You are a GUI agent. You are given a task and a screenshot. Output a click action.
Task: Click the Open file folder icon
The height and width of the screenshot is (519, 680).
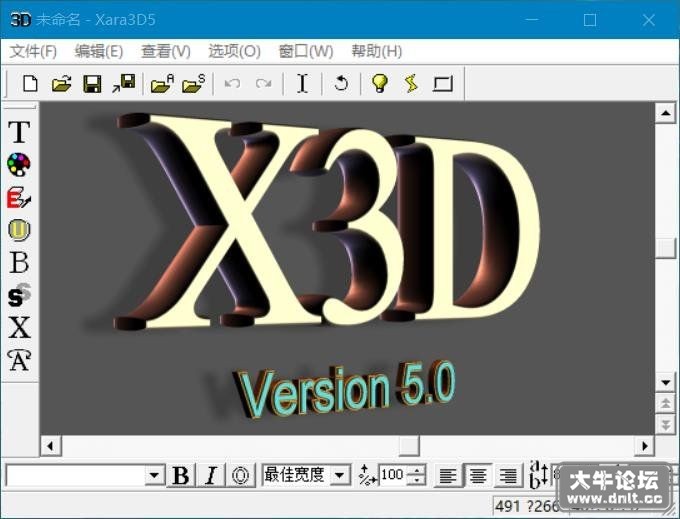pyautogui.click(x=62, y=83)
